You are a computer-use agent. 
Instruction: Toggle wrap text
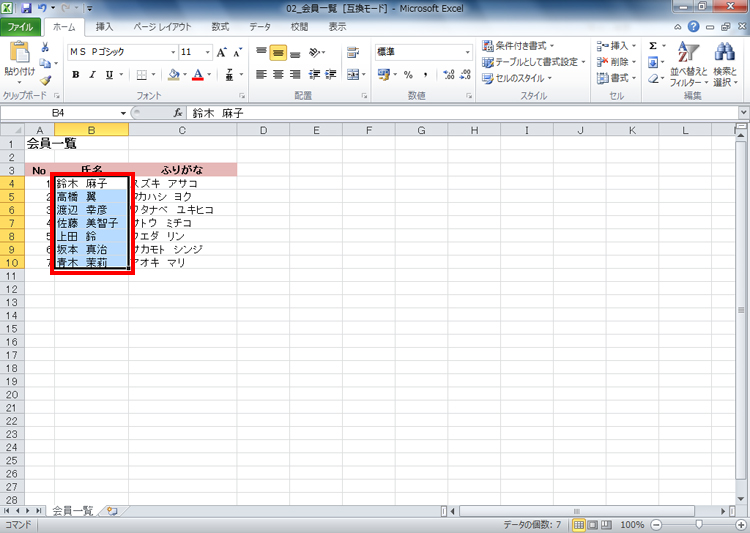coord(353,52)
